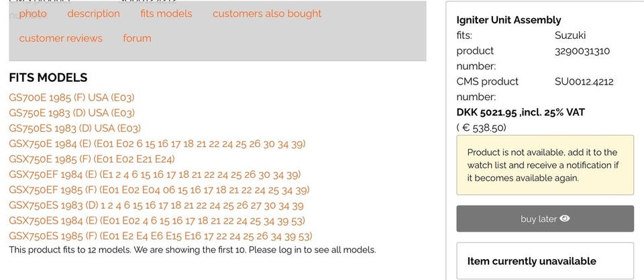Follow GS750ES 1983 (D) USA link
644x280 pixels.
click(x=74, y=128)
